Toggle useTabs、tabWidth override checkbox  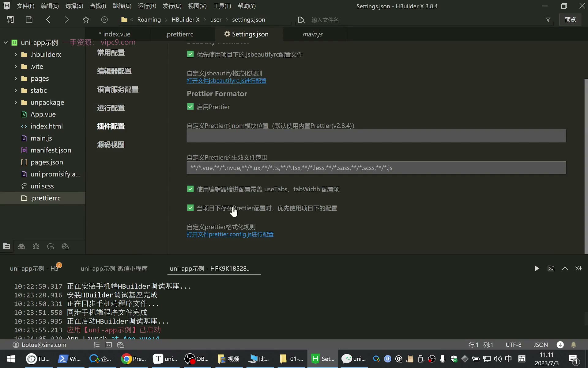click(x=190, y=189)
